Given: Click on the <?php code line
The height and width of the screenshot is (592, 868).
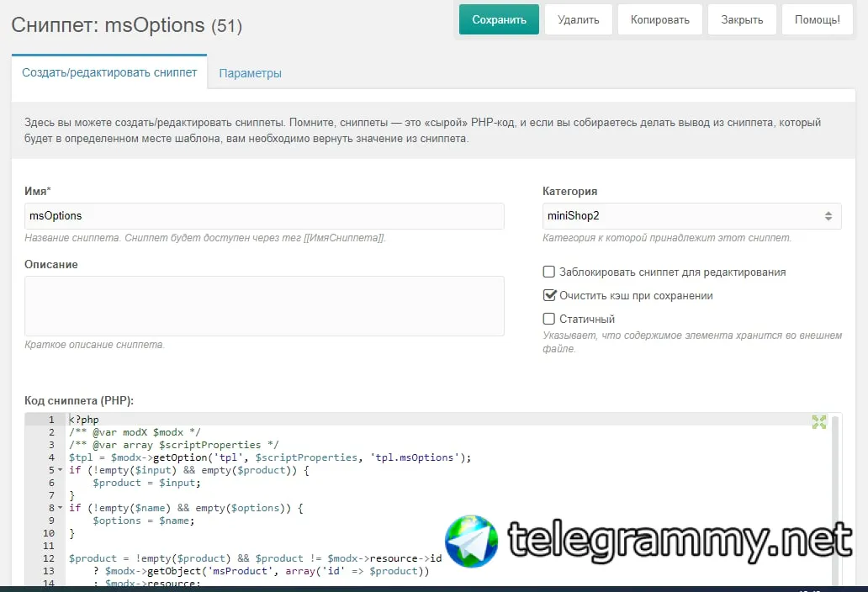Looking at the screenshot, I should click(84, 420).
